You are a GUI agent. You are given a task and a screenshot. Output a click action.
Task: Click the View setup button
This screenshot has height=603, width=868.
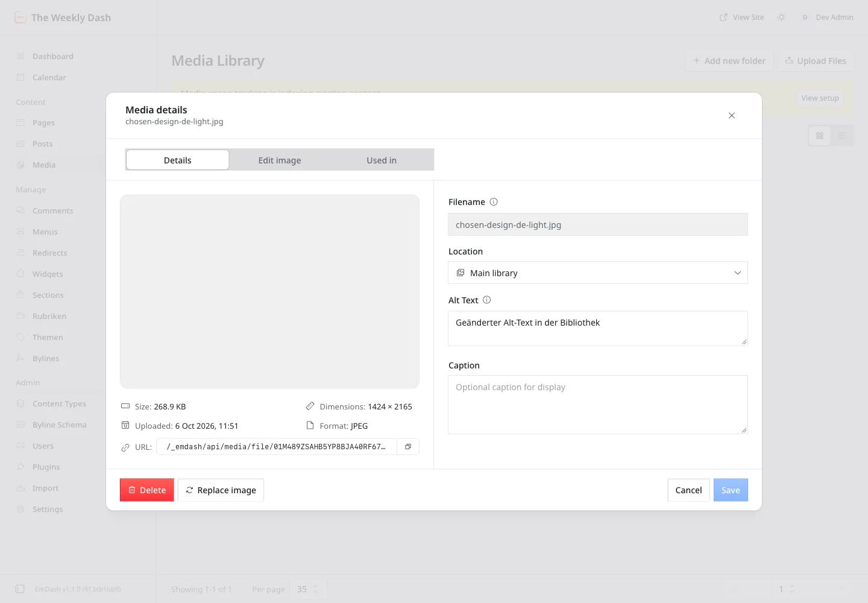pyautogui.click(x=820, y=98)
